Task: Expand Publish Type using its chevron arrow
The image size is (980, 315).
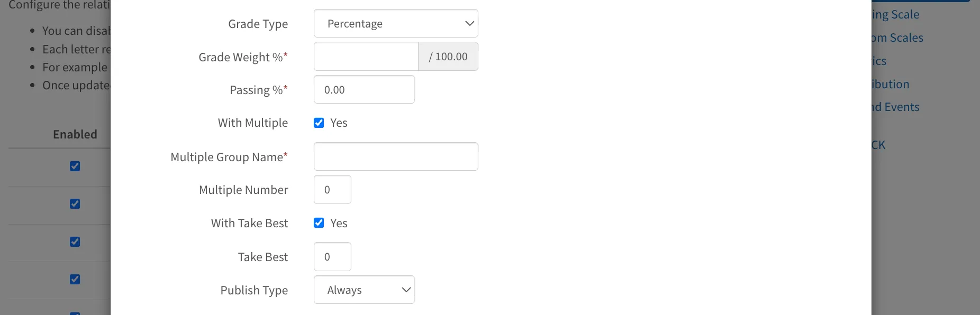Action: pyautogui.click(x=406, y=290)
